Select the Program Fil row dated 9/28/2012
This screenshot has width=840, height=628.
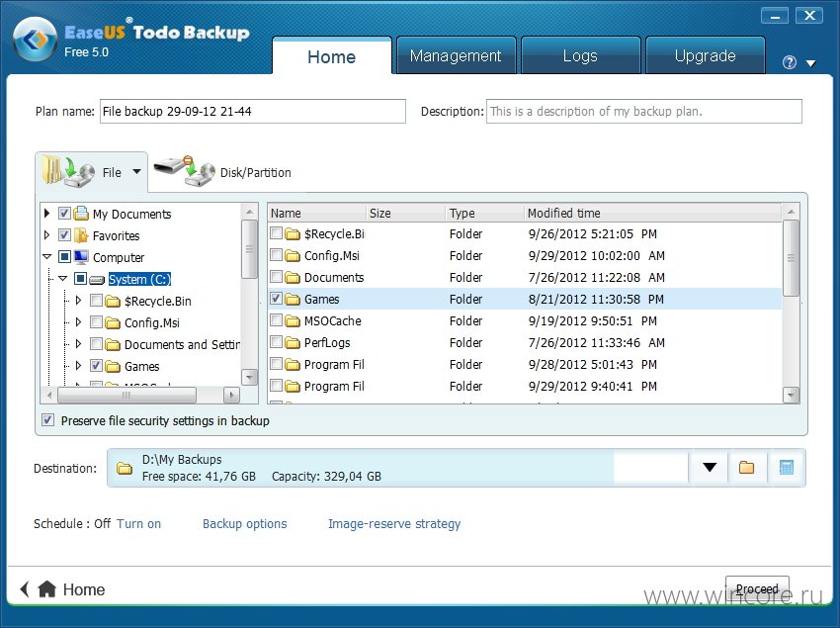coord(525,365)
